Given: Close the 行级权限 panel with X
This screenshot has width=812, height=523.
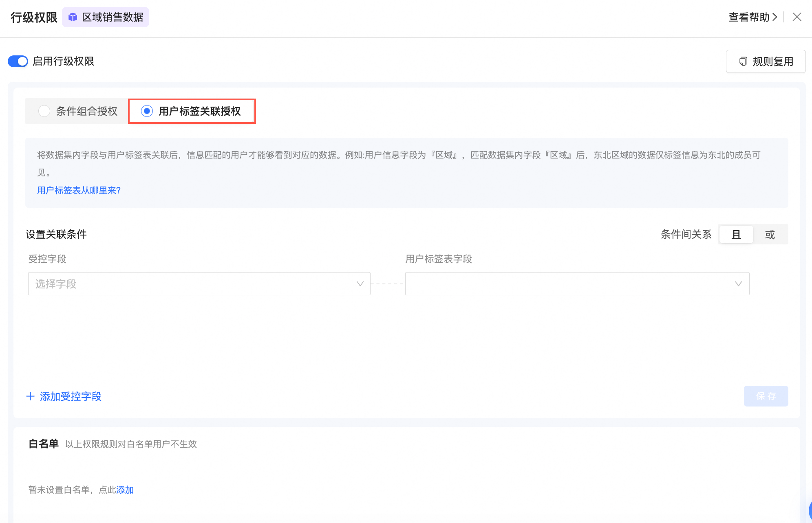Looking at the screenshot, I should 797,17.
